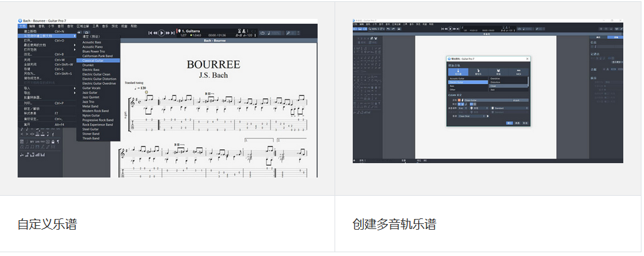This screenshot has width=644, height=256.
Task: Select the orchestra tab in the add-track dialog
Action: click(478, 72)
